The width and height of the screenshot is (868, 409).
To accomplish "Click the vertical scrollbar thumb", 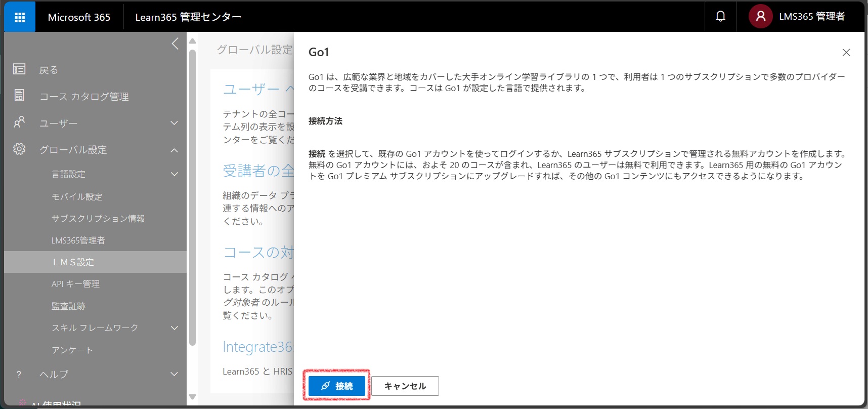I will [x=192, y=197].
